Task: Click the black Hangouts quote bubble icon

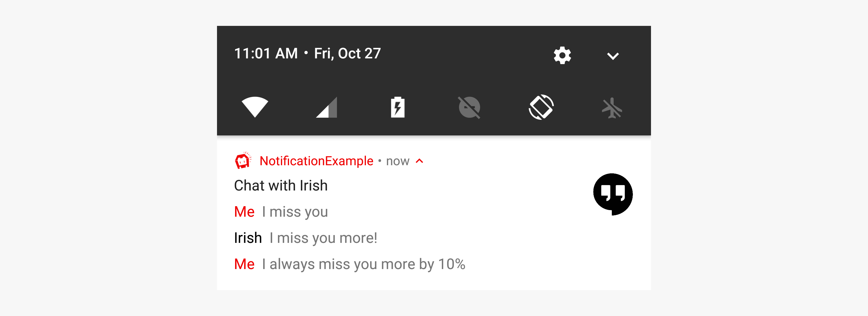Action: click(x=613, y=194)
